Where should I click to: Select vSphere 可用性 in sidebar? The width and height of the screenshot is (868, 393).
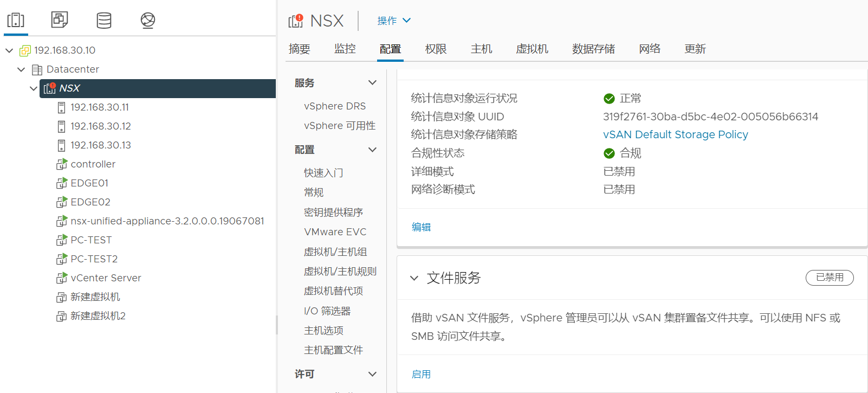(340, 126)
